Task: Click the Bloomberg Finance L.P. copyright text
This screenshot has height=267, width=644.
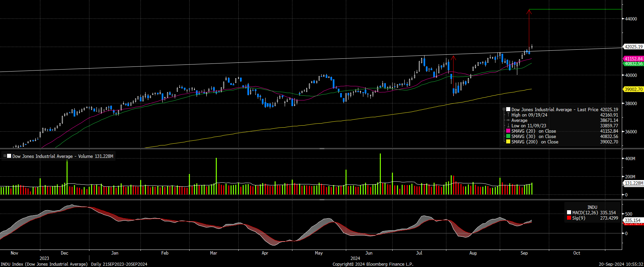Action: [373, 264]
